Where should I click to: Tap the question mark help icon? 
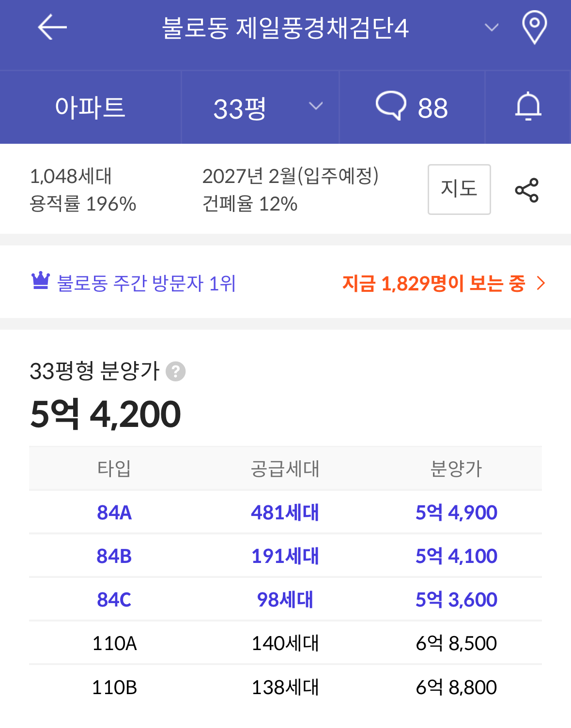175,372
